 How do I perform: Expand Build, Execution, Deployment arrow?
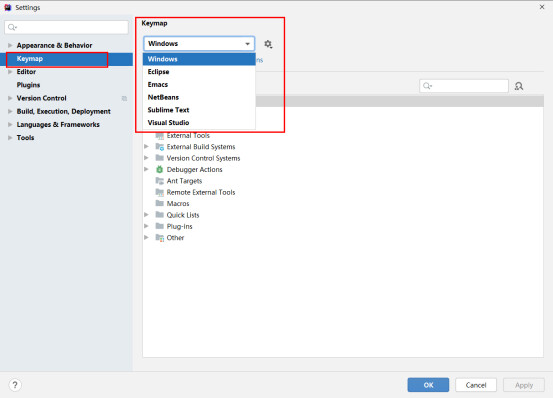(x=10, y=111)
